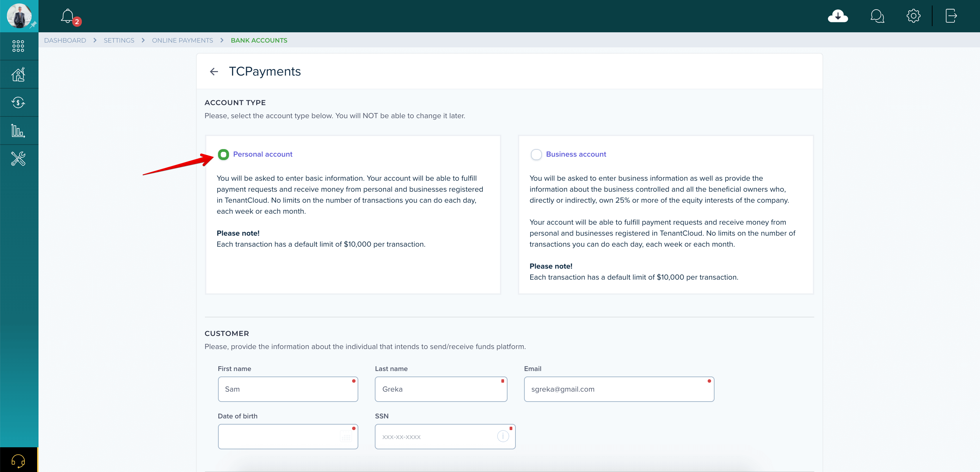Open the settings gear icon
Image resolution: width=980 pixels, height=472 pixels.
[x=913, y=16]
